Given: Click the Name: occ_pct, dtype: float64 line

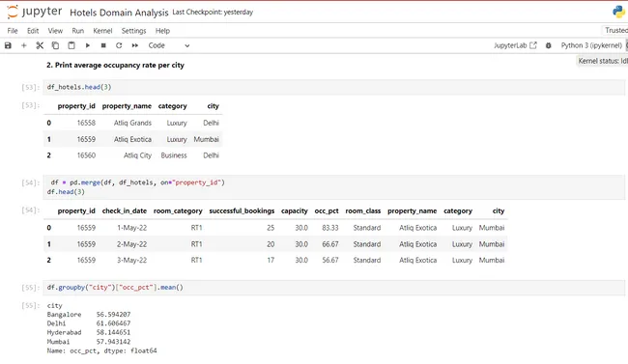Looking at the screenshot, I should [101, 350].
